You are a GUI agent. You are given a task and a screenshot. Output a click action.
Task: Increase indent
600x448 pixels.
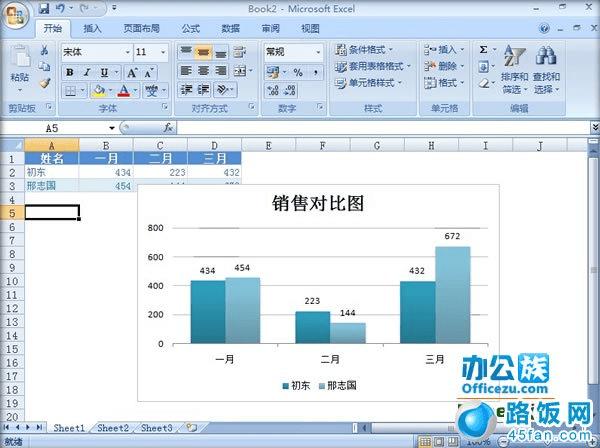(x=203, y=90)
